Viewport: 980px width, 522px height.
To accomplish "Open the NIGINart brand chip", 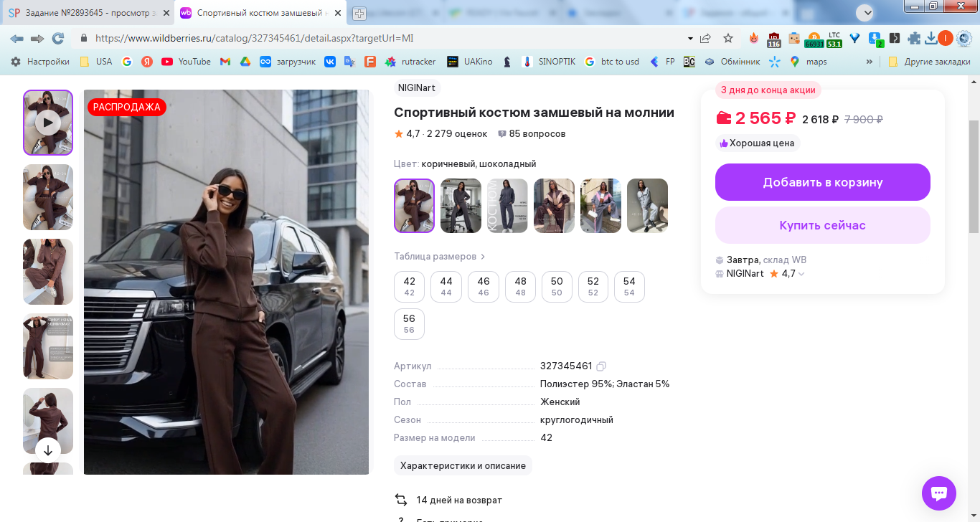I will (417, 87).
